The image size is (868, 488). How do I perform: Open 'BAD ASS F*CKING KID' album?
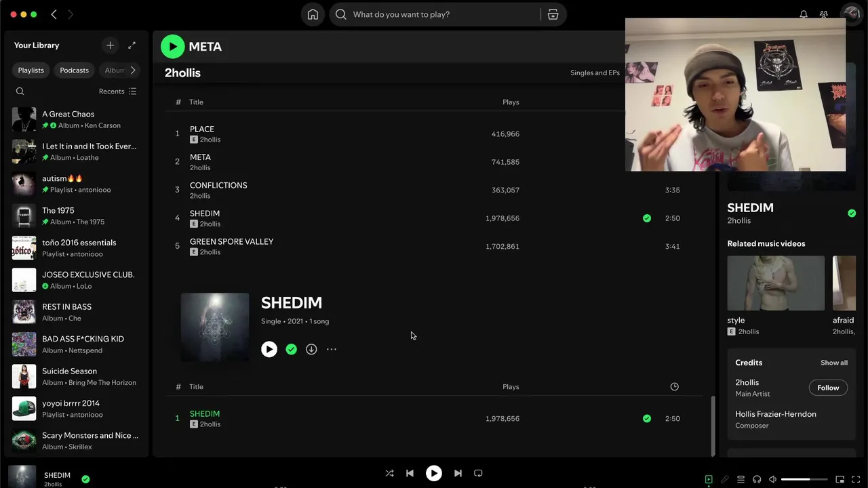pos(76,344)
